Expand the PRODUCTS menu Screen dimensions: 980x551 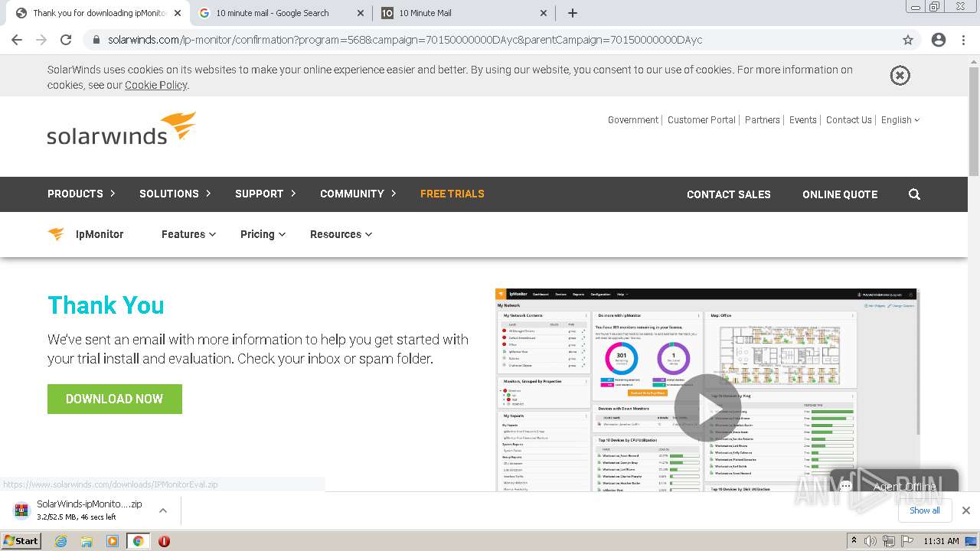point(81,194)
